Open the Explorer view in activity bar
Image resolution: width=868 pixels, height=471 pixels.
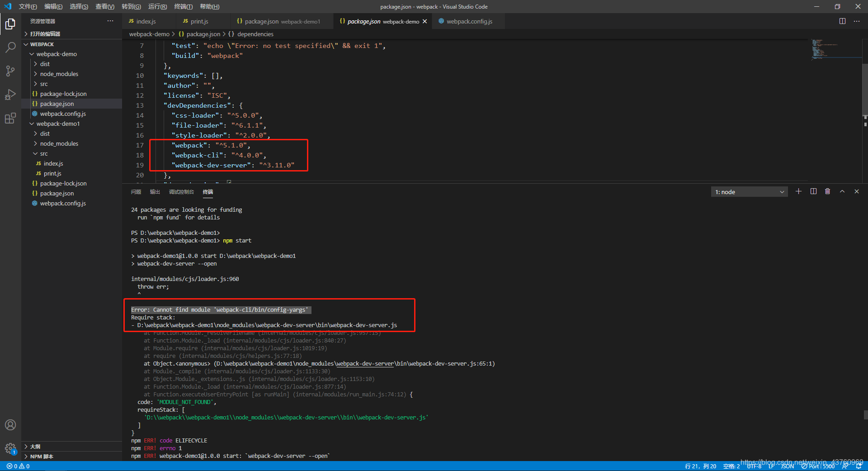point(10,24)
